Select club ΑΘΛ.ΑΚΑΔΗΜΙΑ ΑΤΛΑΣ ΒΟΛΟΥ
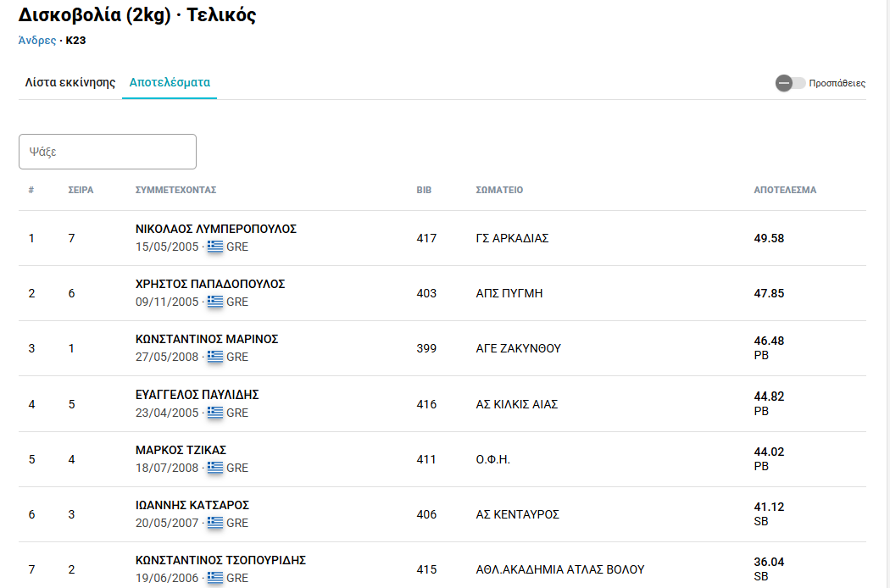 pyautogui.click(x=560, y=569)
